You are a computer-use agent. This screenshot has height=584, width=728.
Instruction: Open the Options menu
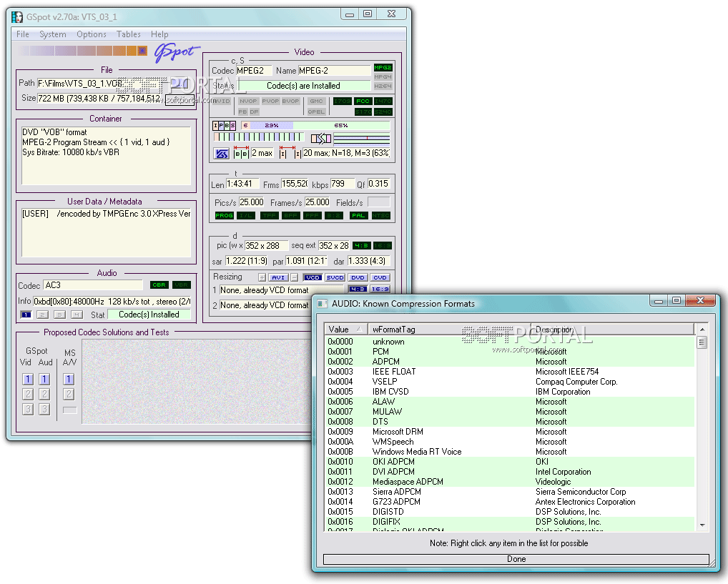92,34
